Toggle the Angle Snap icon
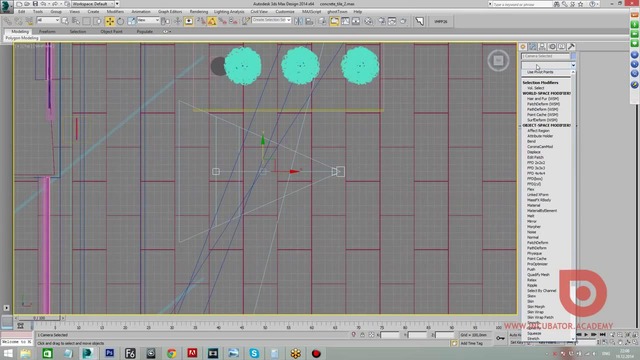Viewport: 640px width, 360px height. point(212,21)
